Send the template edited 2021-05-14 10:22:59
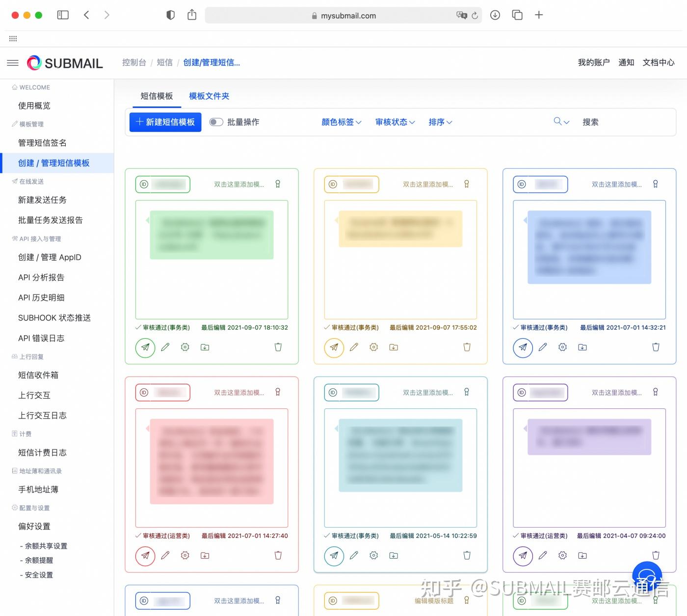The image size is (687, 616). coord(334,556)
